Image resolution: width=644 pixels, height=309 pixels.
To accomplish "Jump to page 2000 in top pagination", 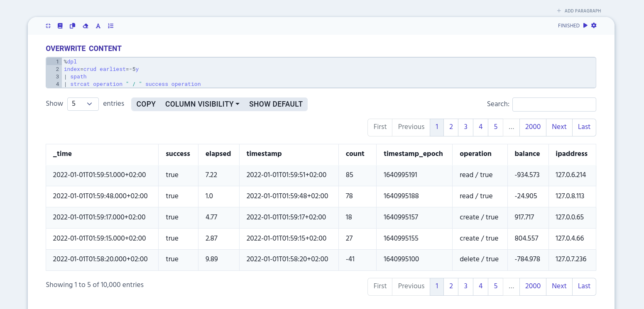I will tap(533, 127).
